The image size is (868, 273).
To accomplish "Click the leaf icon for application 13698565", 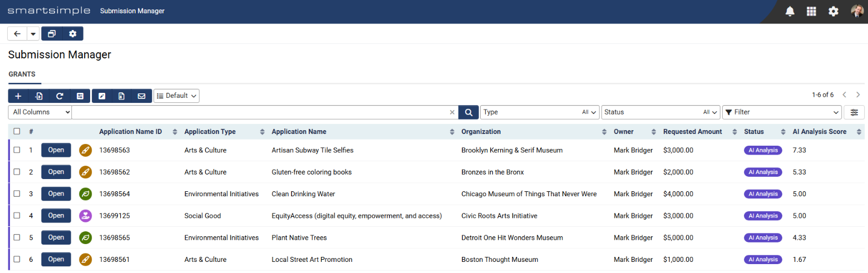I will pos(85,237).
